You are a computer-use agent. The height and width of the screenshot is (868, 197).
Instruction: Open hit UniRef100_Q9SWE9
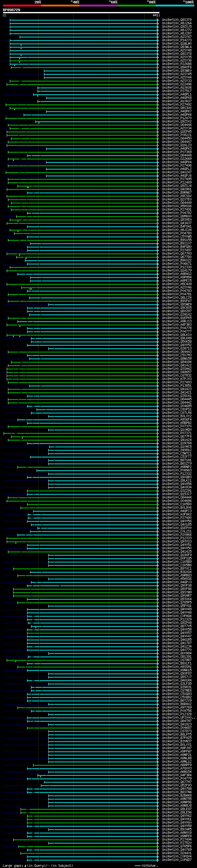click(177, 305)
